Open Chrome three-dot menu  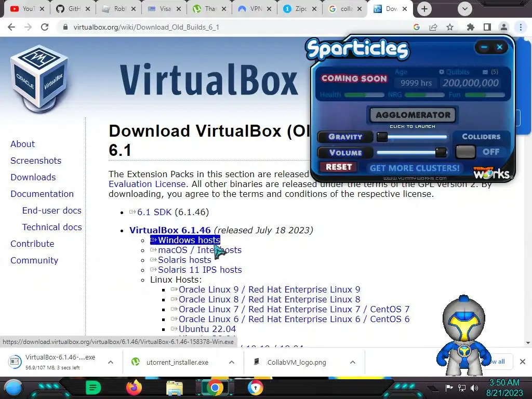click(x=521, y=27)
